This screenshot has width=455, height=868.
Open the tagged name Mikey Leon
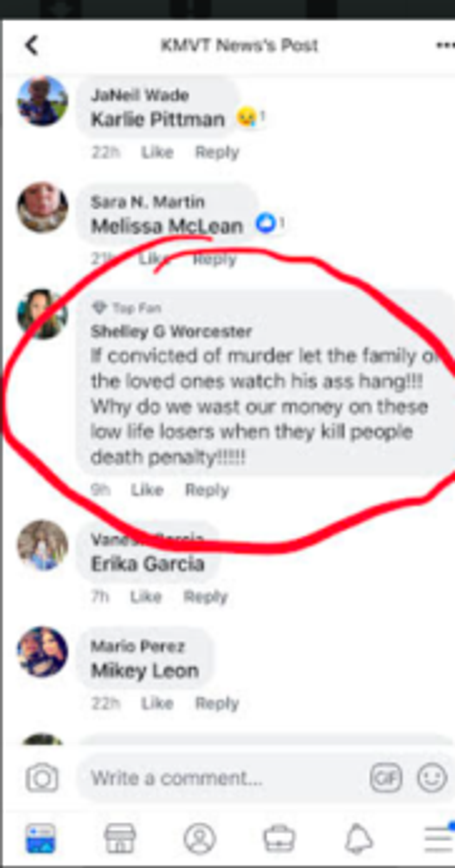(x=145, y=671)
